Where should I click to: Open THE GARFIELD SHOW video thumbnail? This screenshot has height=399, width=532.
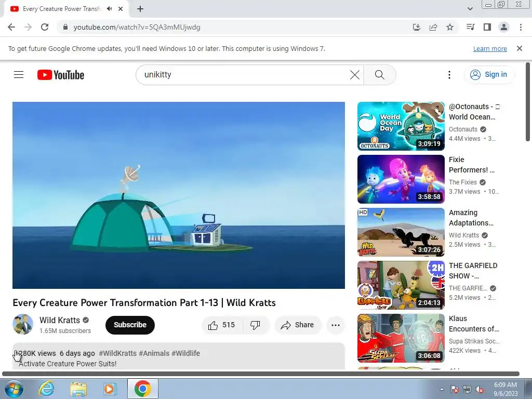click(x=401, y=285)
